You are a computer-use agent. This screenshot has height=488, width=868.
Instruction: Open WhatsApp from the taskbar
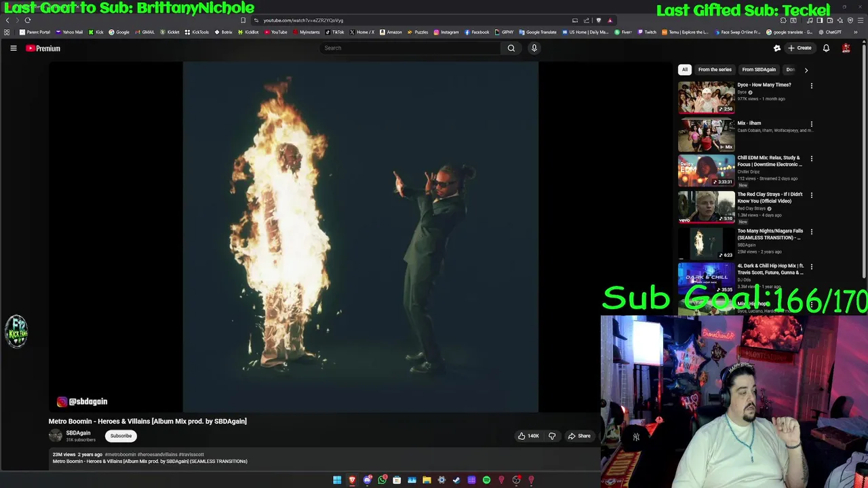point(382,480)
